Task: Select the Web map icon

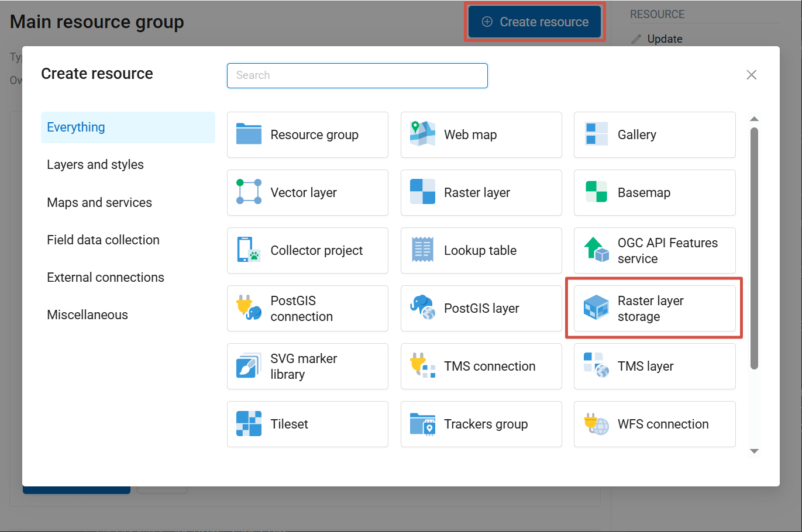Action: pos(422,134)
